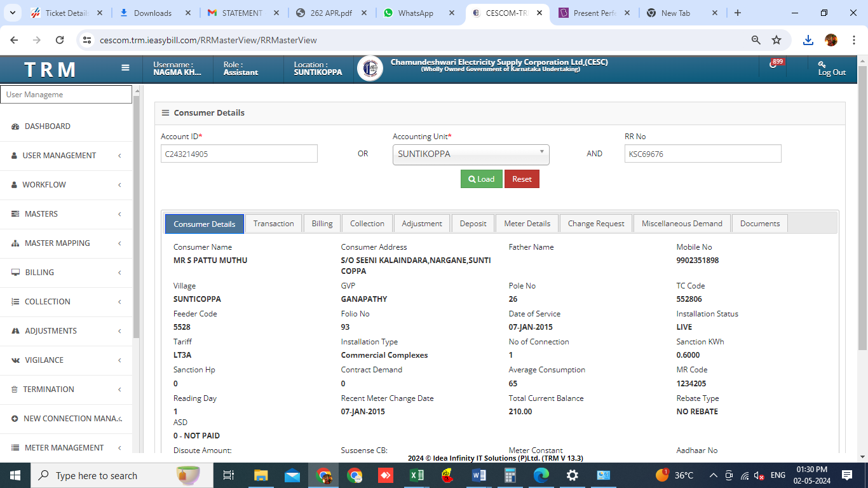The height and width of the screenshot is (488, 868).
Task: Open Calculator from the taskbar
Action: pyautogui.click(x=510, y=475)
